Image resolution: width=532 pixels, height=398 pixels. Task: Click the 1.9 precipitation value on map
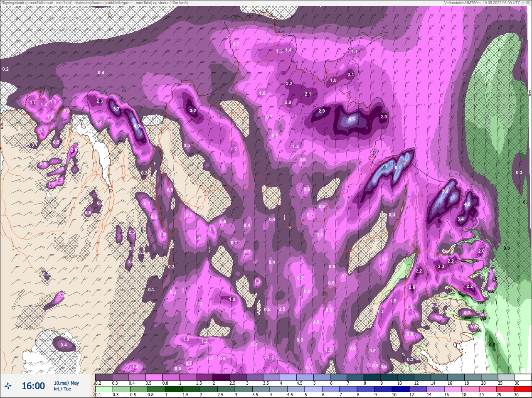tap(232, 299)
